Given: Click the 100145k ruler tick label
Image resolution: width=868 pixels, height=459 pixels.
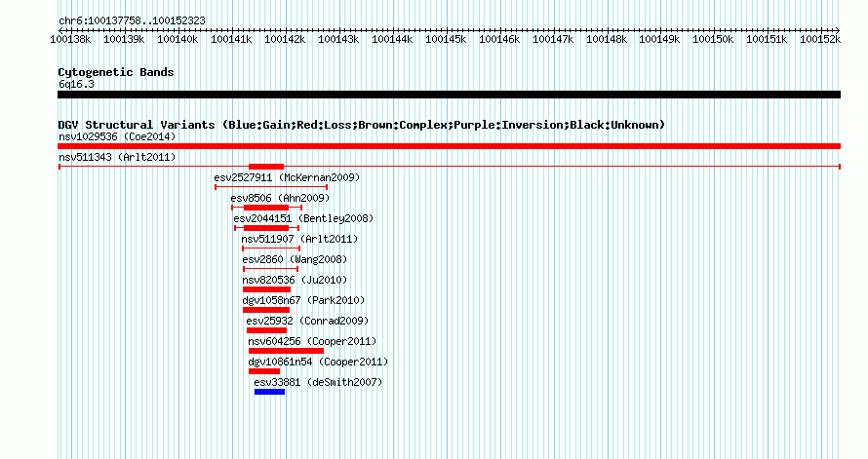Looking at the screenshot, I should pos(446,39).
